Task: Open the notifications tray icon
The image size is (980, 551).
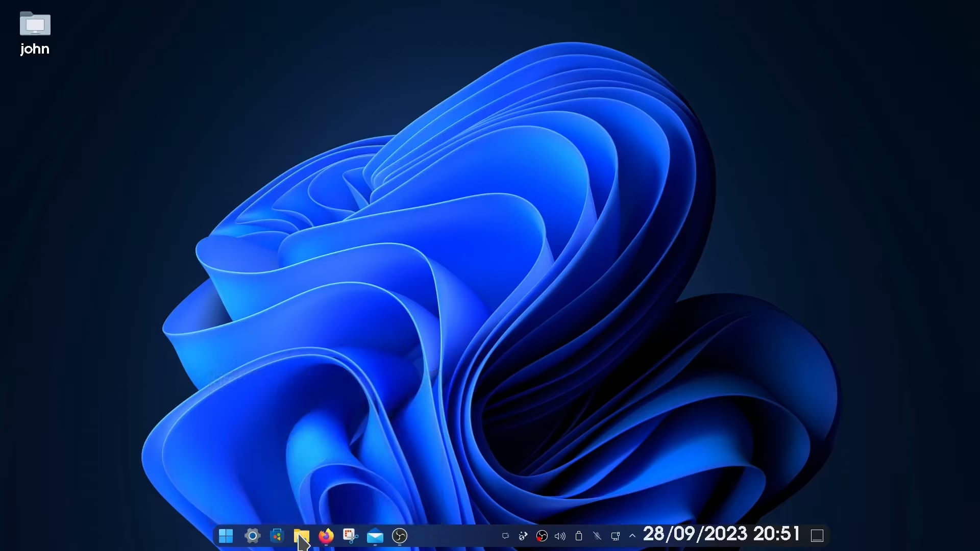Action: point(505,536)
